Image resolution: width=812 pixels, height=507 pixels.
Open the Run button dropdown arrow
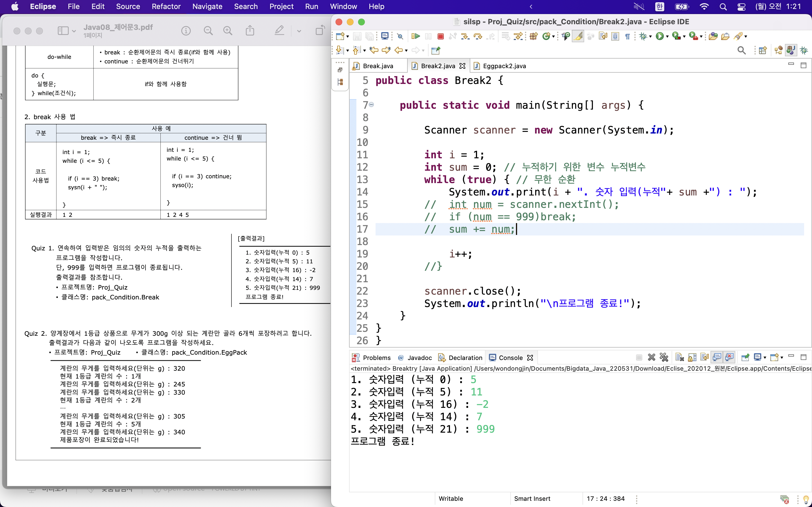pos(667,37)
